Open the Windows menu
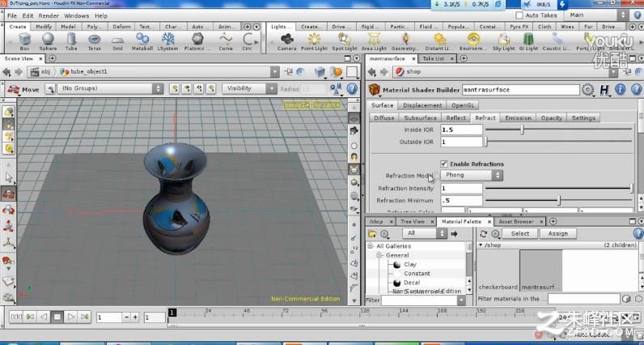This screenshot has width=644, height=345. (76, 15)
